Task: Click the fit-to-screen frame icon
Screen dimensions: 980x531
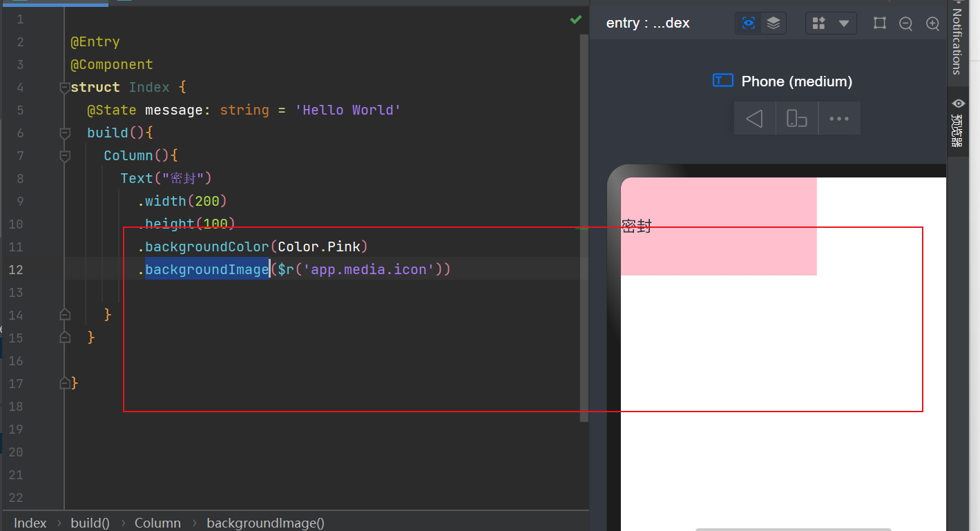Action: point(879,23)
